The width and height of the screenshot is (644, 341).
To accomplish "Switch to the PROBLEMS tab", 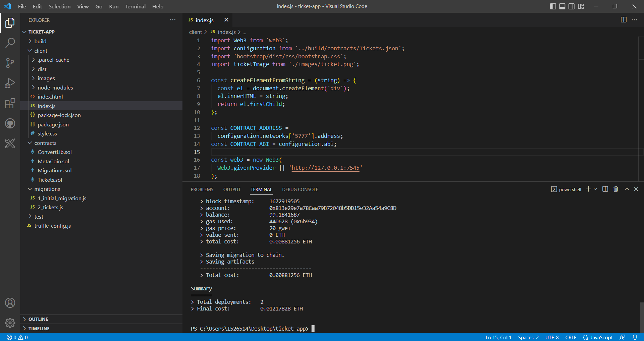I will pos(202,189).
